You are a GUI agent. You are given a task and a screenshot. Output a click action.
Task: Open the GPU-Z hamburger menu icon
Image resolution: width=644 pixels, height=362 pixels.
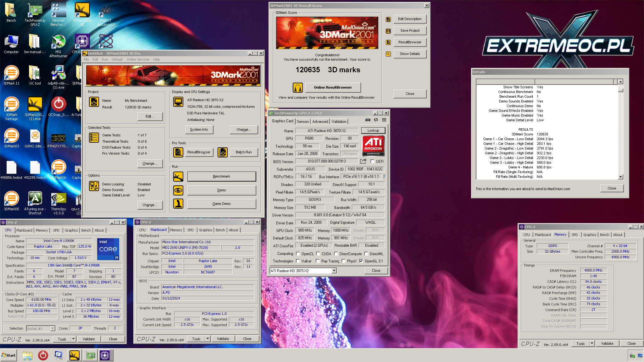pos(384,120)
